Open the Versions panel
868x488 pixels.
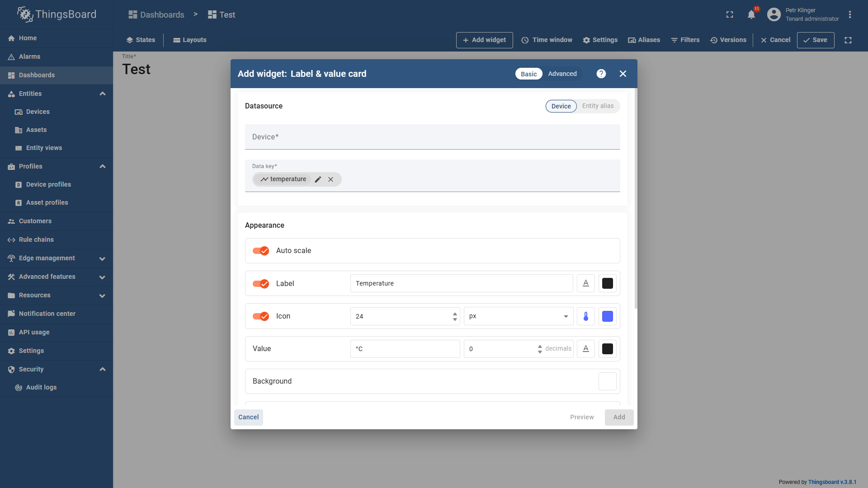(728, 40)
